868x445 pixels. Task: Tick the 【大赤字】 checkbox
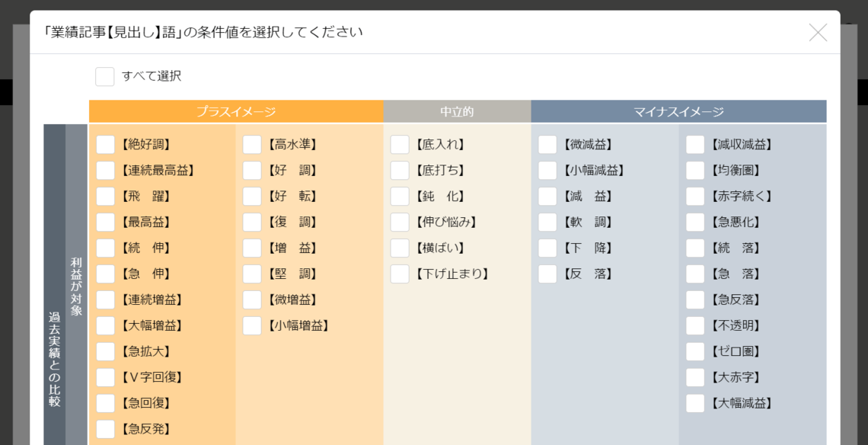(x=695, y=377)
